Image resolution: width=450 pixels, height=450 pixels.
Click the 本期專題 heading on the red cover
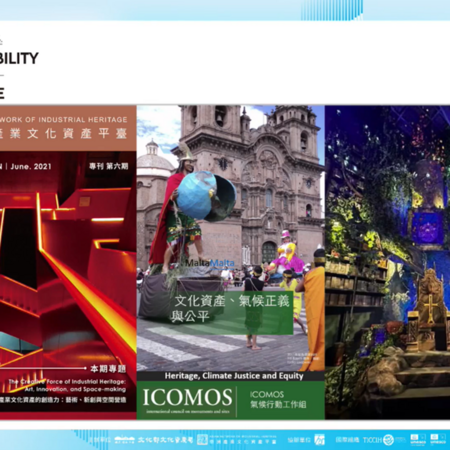coord(108,368)
